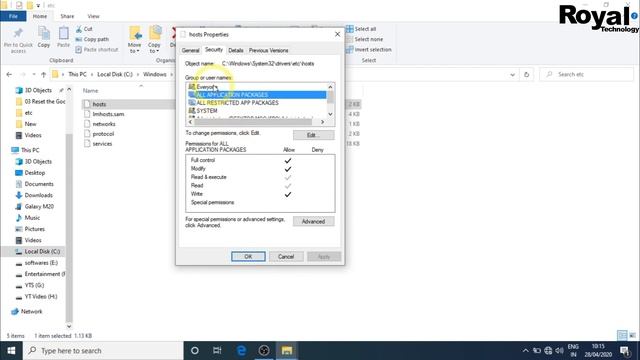Open Downloads in navigation pane
This screenshot has width=640, height=360.
point(38,195)
